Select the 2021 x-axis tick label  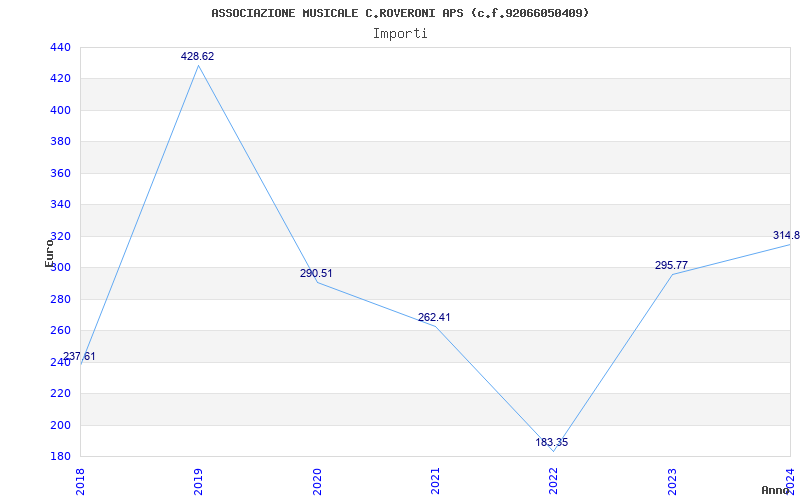[x=435, y=481]
